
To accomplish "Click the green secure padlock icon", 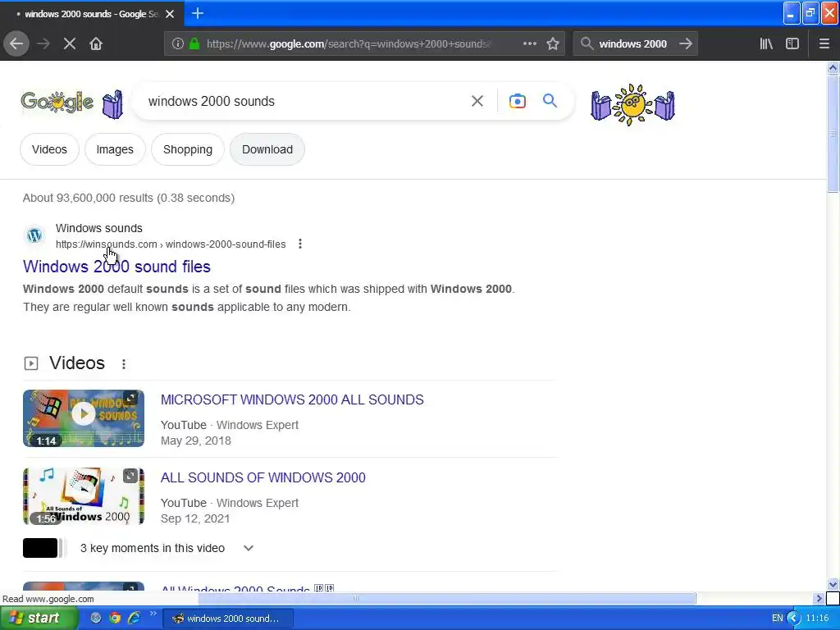I will point(194,44).
